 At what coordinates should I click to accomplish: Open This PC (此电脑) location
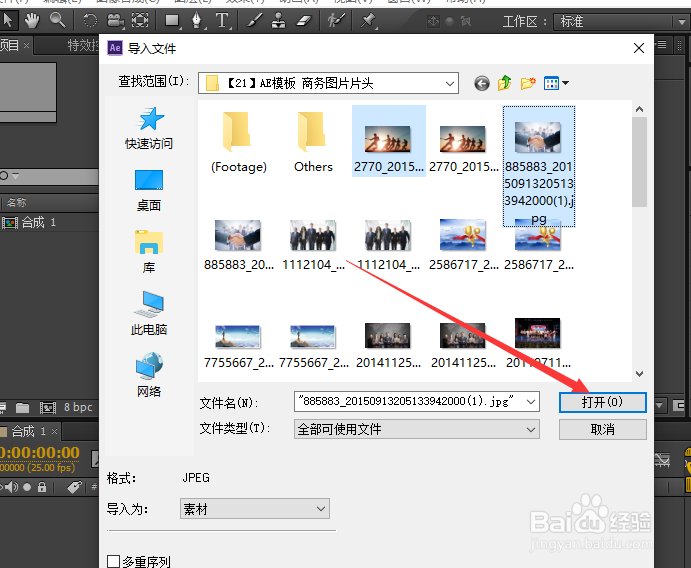pyautogui.click(x=149, y=314)
